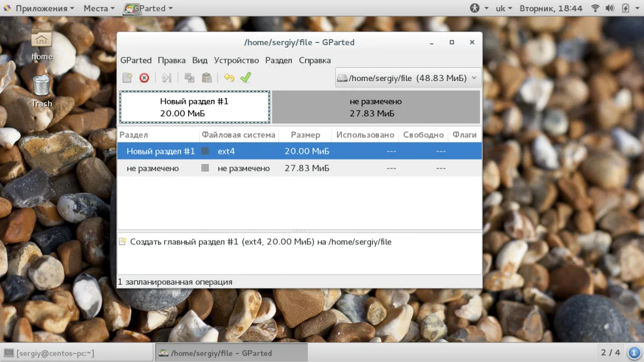
Task: Click the status bar operation count text
Action: [x=175, y=282]
